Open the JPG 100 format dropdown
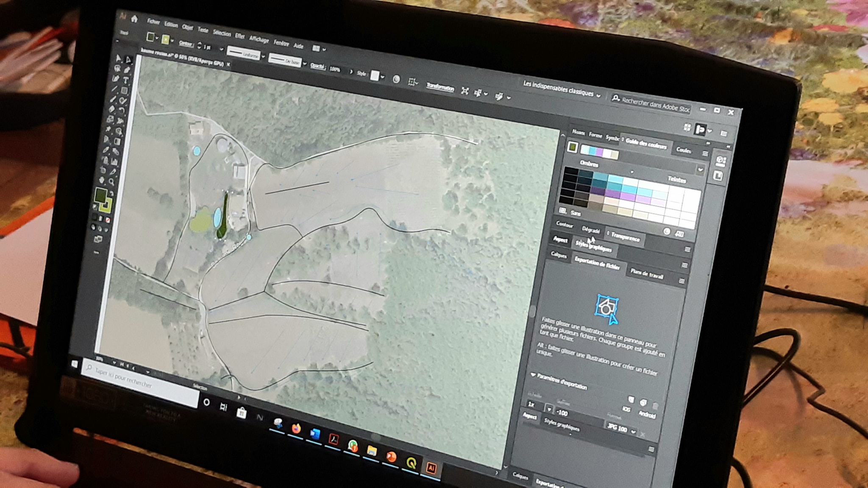The height and width of the screenshot is (488, 868). click(x=633, y=432)
